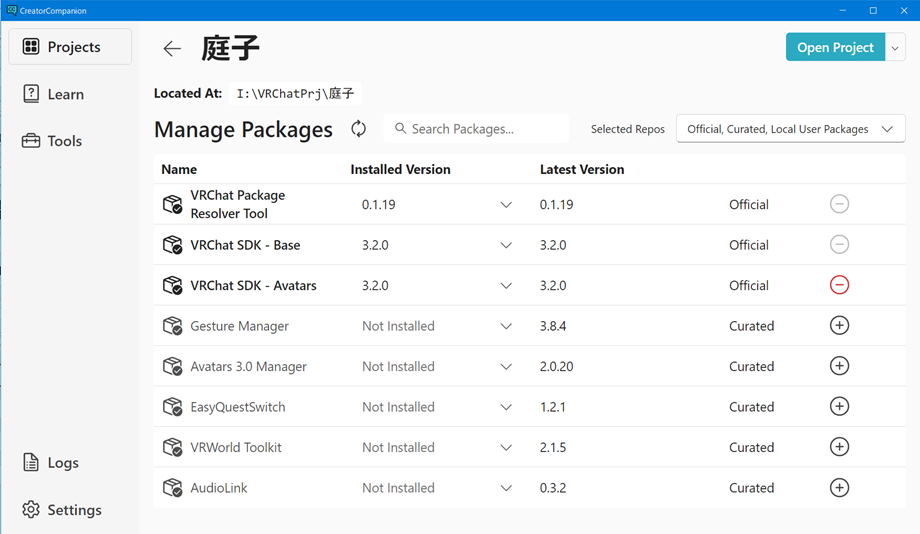Expand the VRChat SDK - Base version dropdown
This screenshot has width=920, height=534.
(506, 245)
